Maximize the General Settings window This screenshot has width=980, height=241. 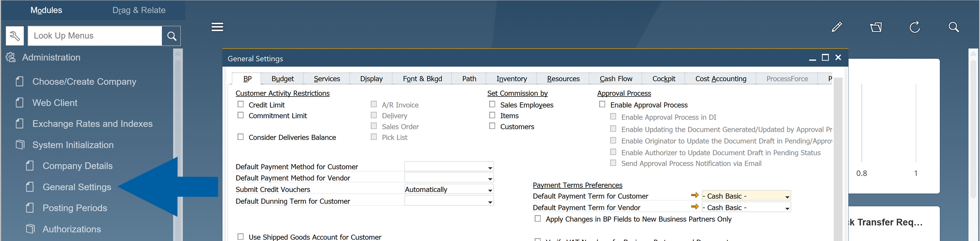[x=825, y=58]
